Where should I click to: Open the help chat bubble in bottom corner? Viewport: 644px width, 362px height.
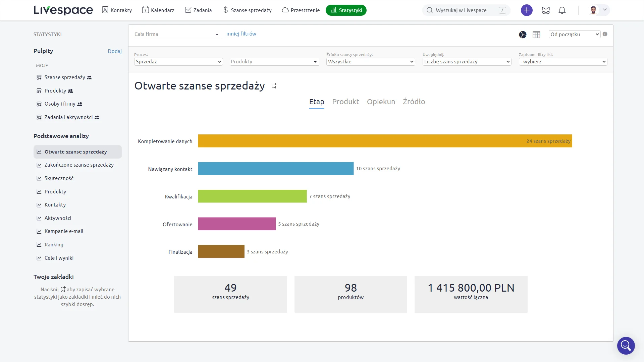[626, 346]
